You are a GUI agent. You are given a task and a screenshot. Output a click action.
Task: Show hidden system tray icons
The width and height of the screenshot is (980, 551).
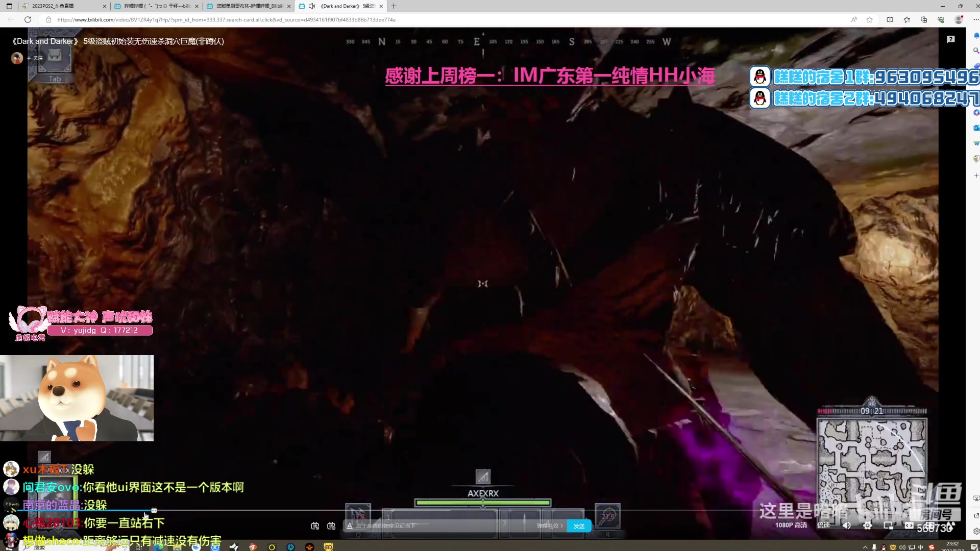pos(865,547)
